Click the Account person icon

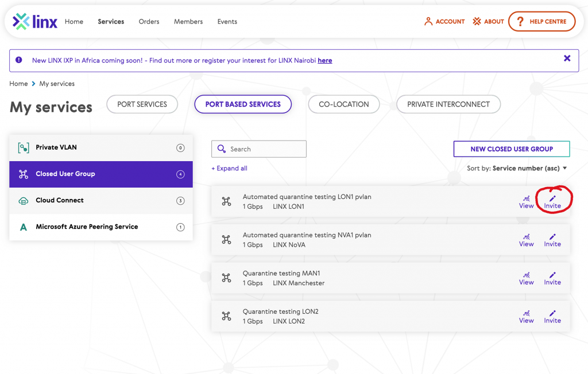(x=428, y=21)
